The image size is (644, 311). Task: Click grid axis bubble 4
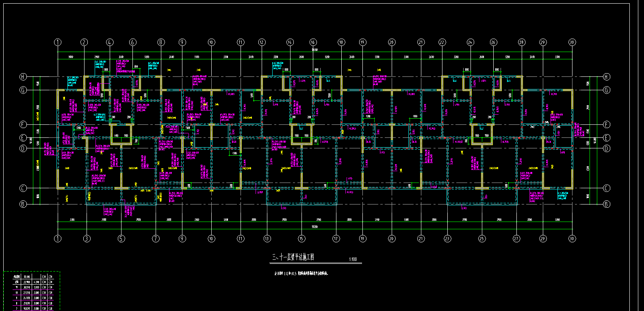click(110, 42)
